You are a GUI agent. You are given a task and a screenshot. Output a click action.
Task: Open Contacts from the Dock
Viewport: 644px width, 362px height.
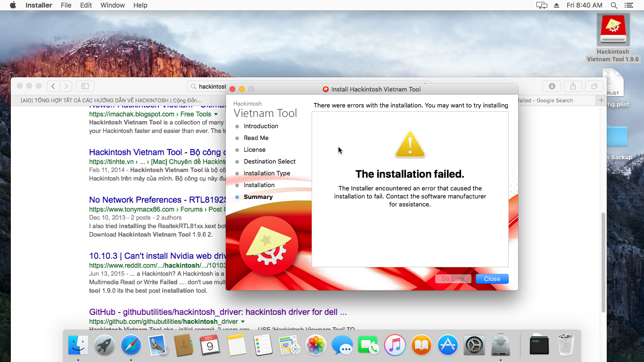[183, 346]
